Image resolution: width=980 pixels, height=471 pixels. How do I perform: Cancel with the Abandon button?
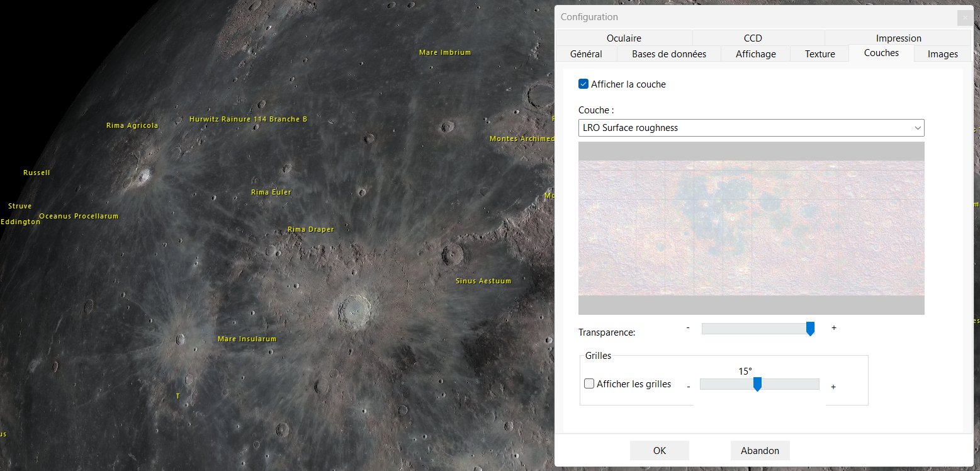760,450
